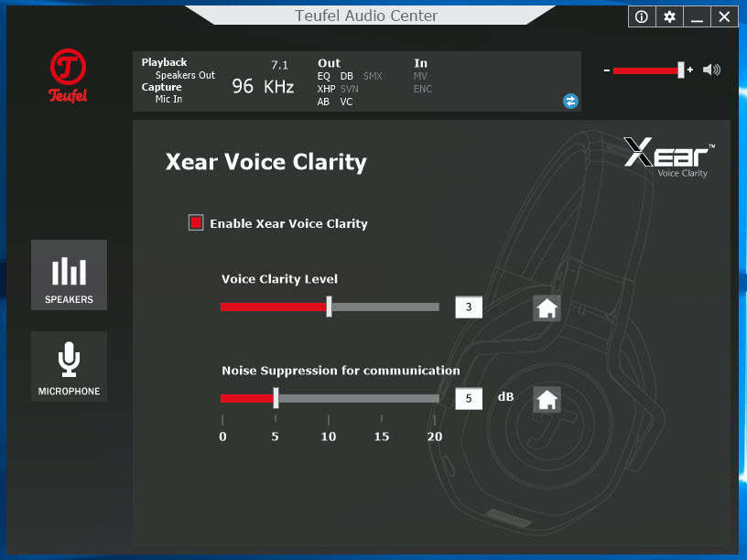Click the Speakers Out playback device
747x560 pixels.
pos(185,75)
